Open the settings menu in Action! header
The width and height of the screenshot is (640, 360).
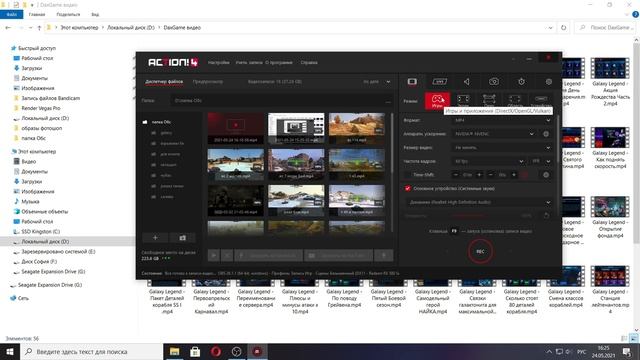tap(218, 62)
